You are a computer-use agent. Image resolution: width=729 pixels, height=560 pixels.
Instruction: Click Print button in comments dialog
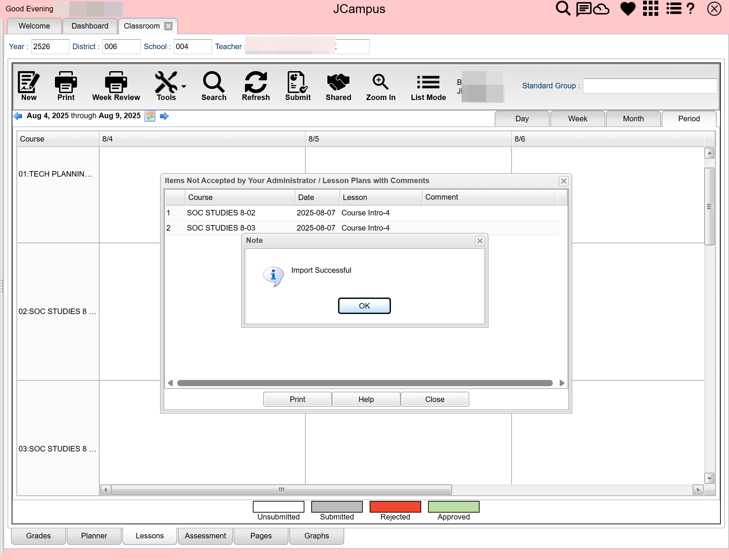[x=297, y=399]
